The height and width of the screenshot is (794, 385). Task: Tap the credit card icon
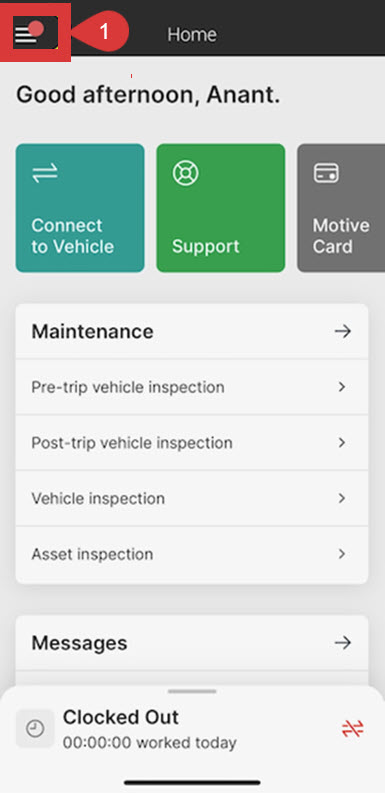click(x=326, y=173)
